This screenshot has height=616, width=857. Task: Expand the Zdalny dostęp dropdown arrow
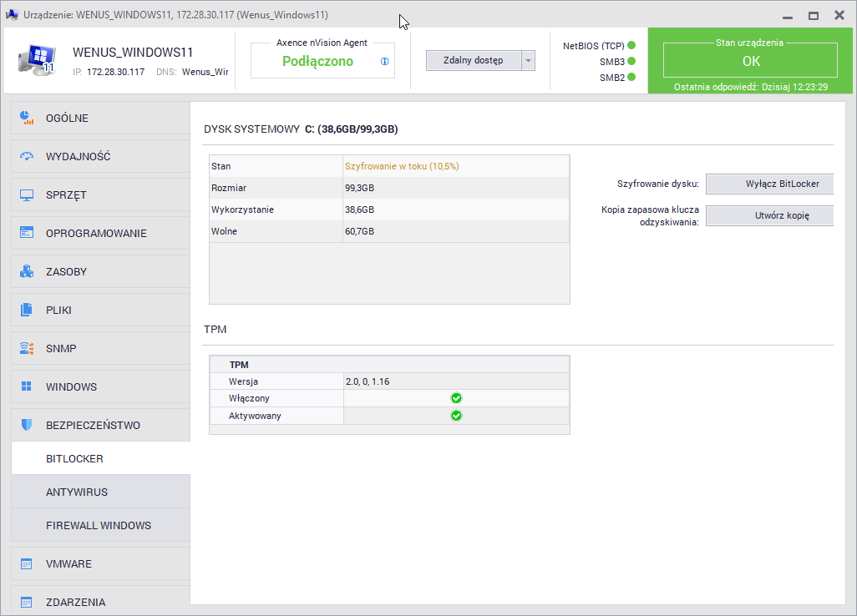(529, 61)
